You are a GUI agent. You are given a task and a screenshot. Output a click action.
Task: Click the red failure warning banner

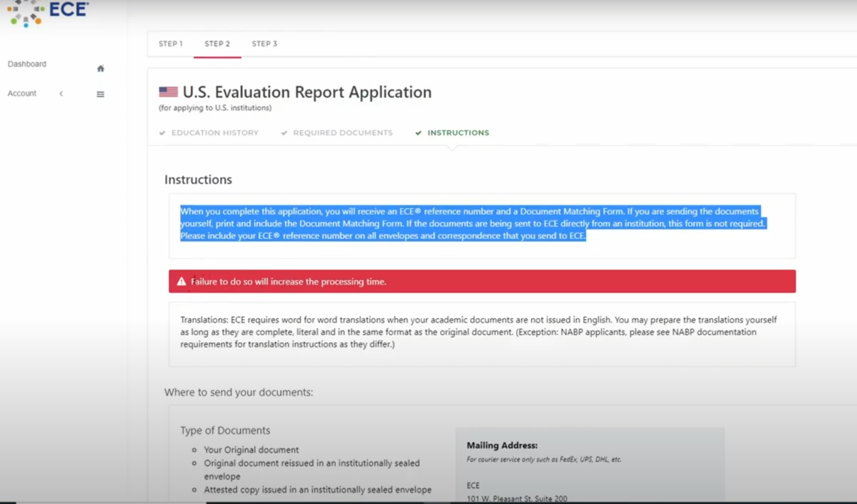pos(482,281)
